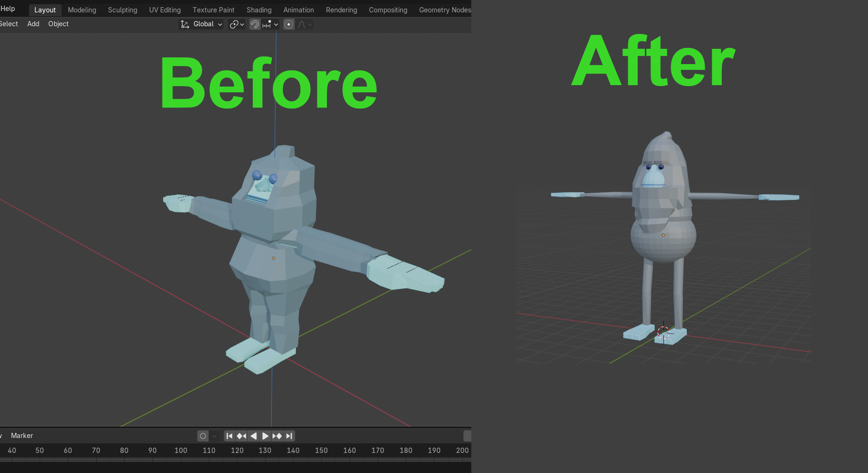Switch to the Animation workspace tab
Screen dimensions: 868x473
(x=299, y=10)
